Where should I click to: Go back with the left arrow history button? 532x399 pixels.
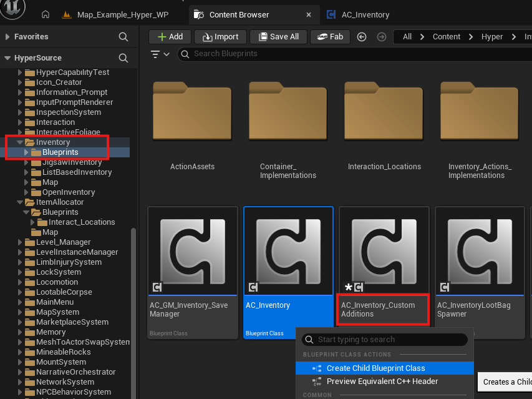(362, 37)
